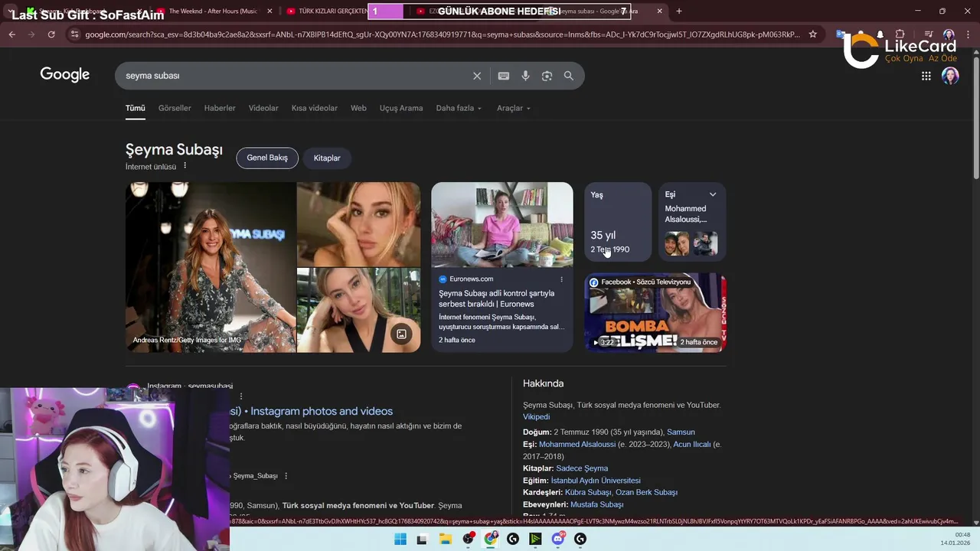The image size is (980, 551).
Task: Click the magnifier search button
Action: 569,76
